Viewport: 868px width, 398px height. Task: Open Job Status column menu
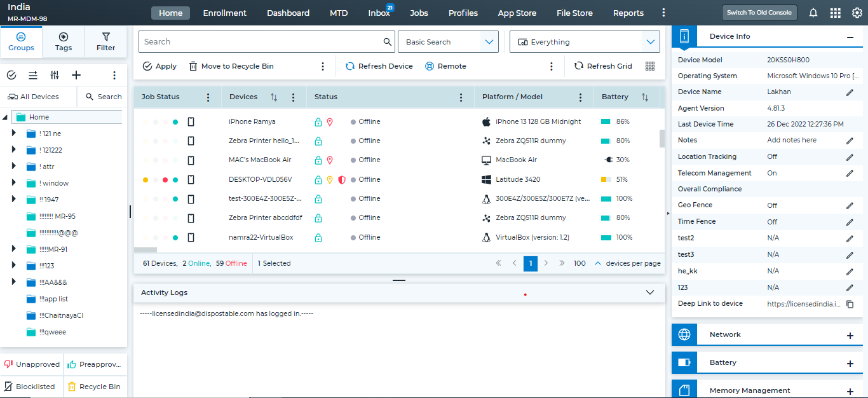(x=208, y=97)
